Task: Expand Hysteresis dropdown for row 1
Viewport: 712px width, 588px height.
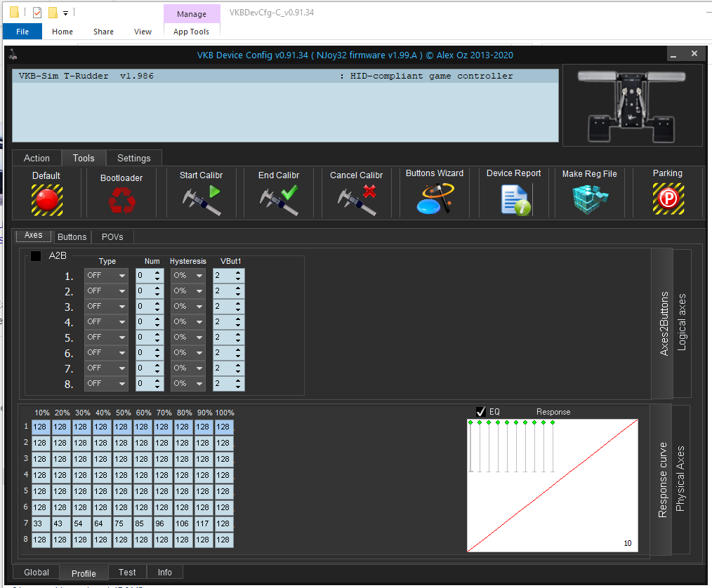Action: tap(188, 275)
